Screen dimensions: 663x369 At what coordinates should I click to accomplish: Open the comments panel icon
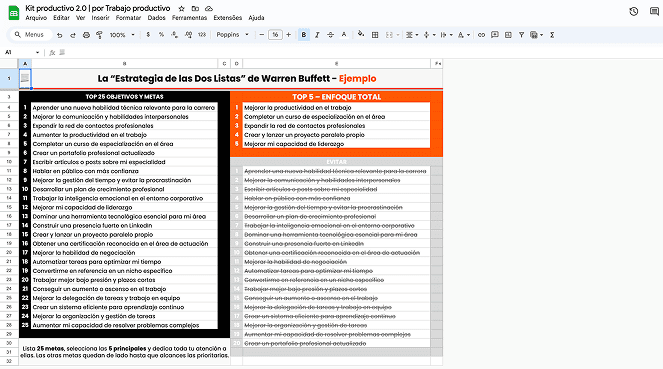[x=654, y=11]
